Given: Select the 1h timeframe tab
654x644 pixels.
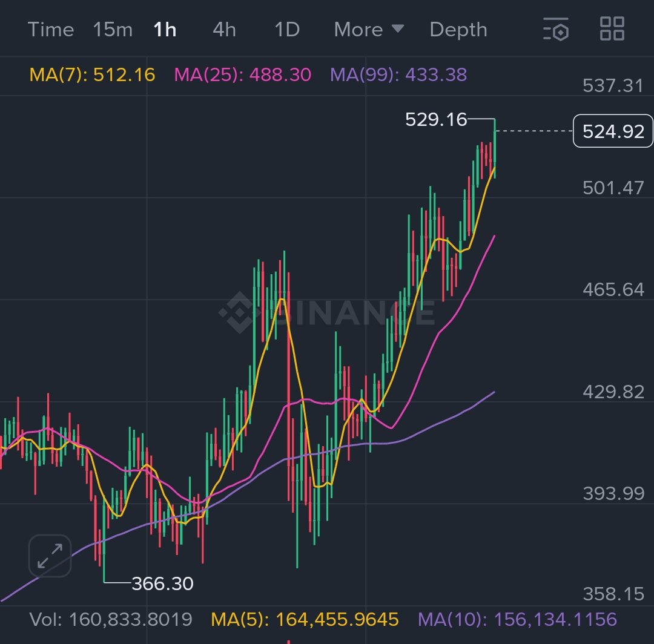Looking at the screenshot, I should tap(165, 30).
